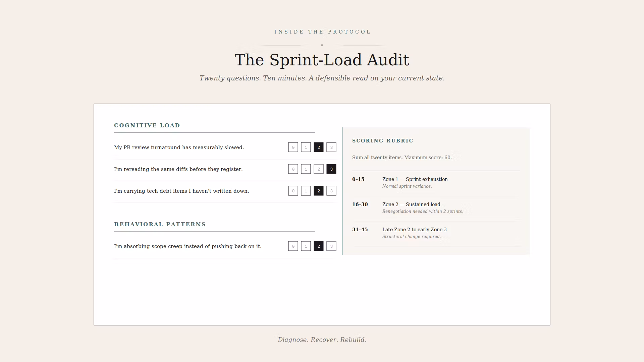Click 'I'm carrying tech debt items' statement
Viewport: 644px width, 362px height.
181,191
